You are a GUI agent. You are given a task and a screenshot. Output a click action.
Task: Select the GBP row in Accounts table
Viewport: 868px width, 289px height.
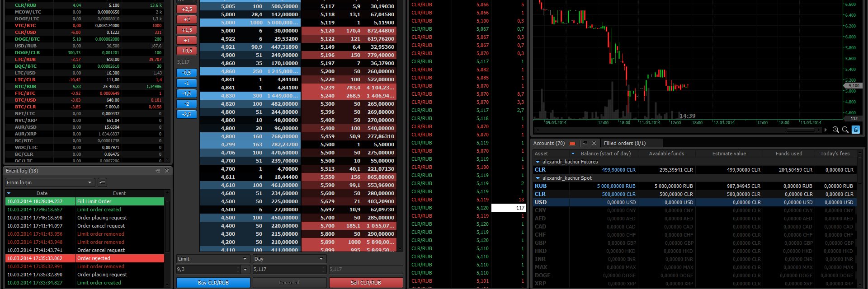[694, 243]
